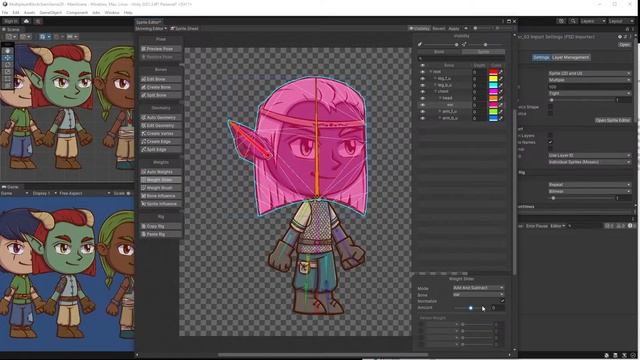Open the Bilinear filter mode dropdown
This screenshot has width=640, height=360.
(589, 191)
